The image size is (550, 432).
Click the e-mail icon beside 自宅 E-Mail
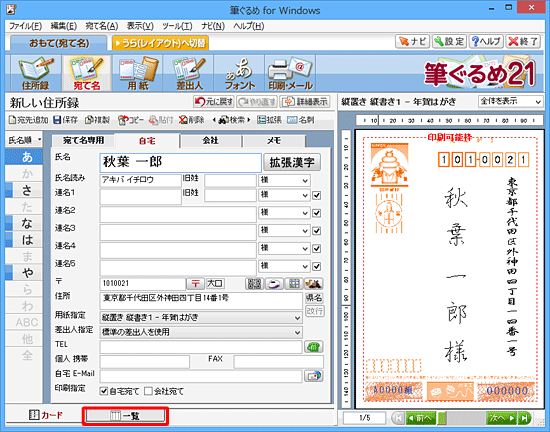tap(314, 376)
